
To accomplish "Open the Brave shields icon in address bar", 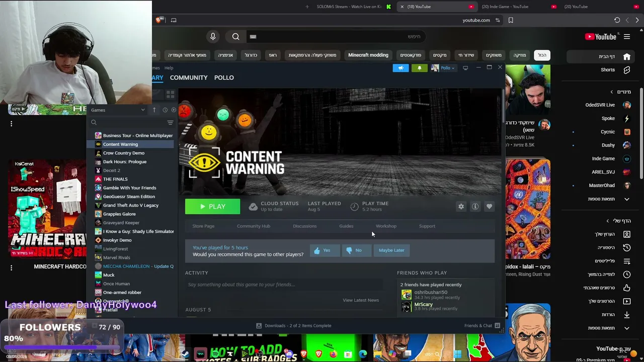I will 159,20.
